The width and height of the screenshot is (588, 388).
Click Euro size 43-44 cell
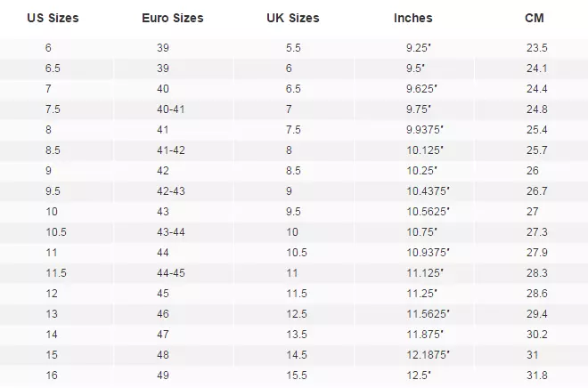[171, 232]
